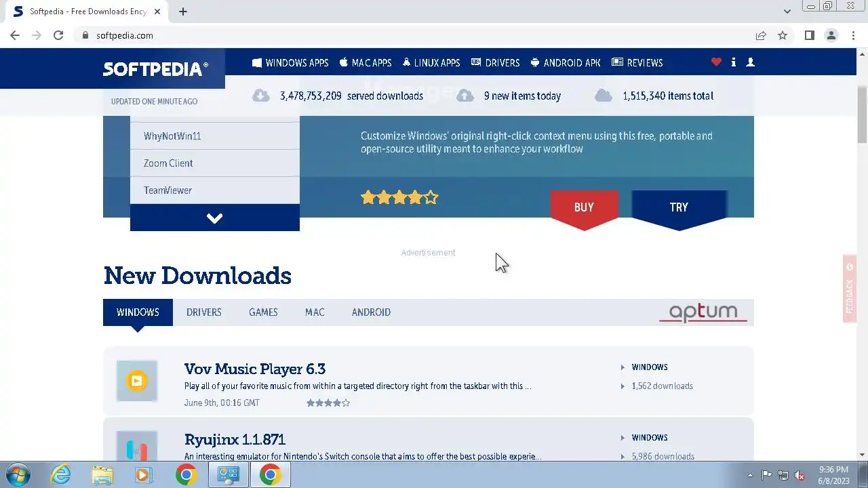Open the WINDOWS APPS menu
Image resolution: width=868 pixels, height=488 pixels.
[290, 62]
